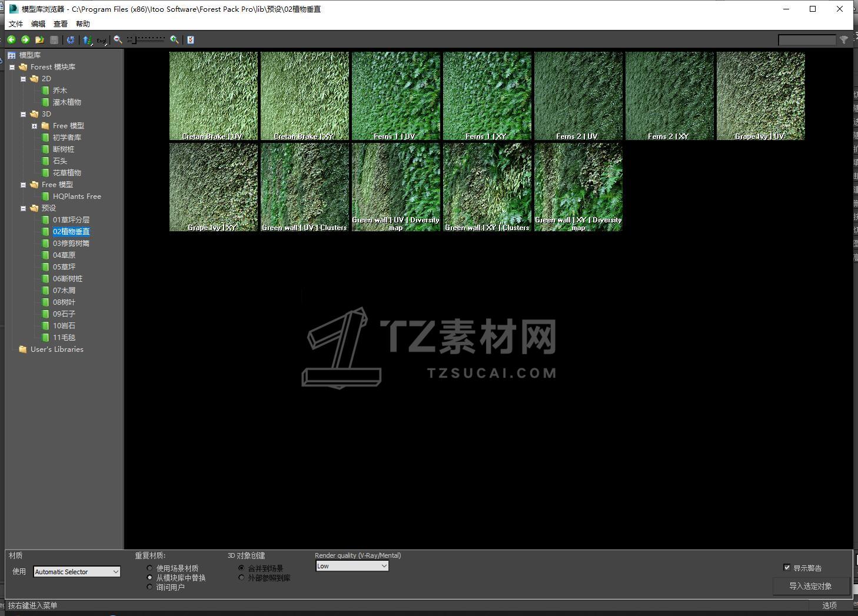Click the 模型库 root library icon
Screen dimensions: 858x616
12,55
